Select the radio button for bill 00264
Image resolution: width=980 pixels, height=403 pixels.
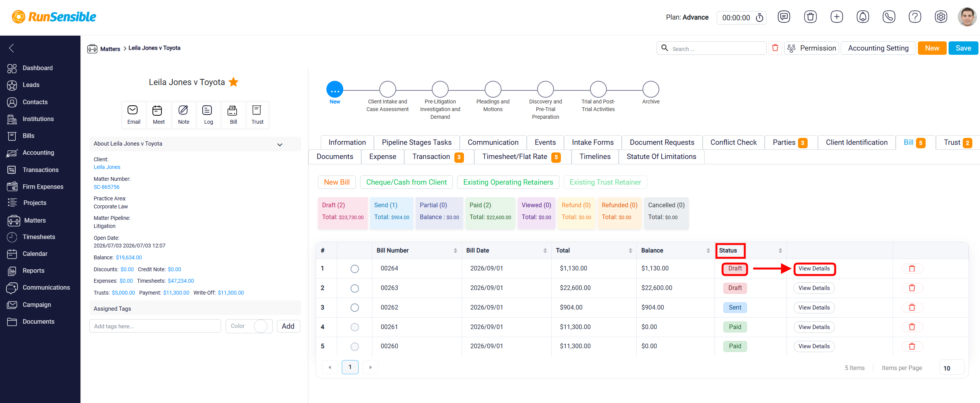click(x=355, y=269)
